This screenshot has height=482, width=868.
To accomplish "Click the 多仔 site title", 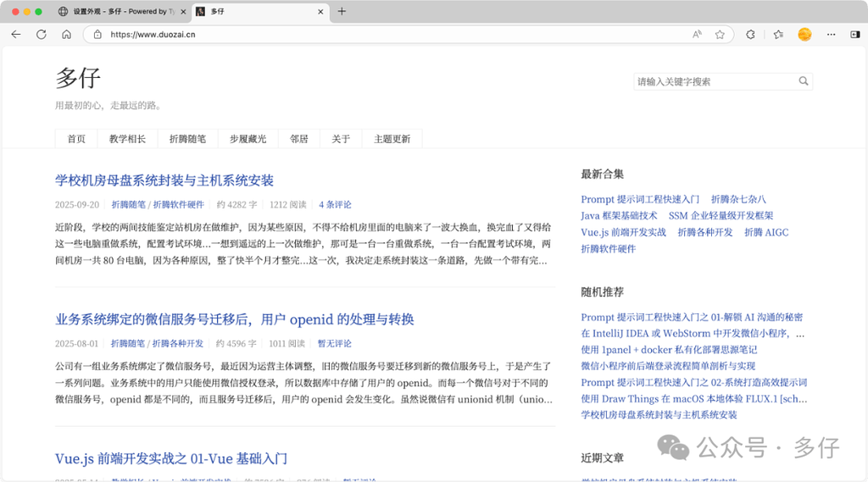I will 78,77.
